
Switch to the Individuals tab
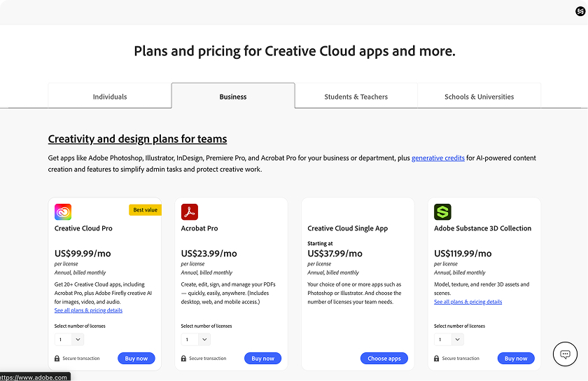[110, 96]
